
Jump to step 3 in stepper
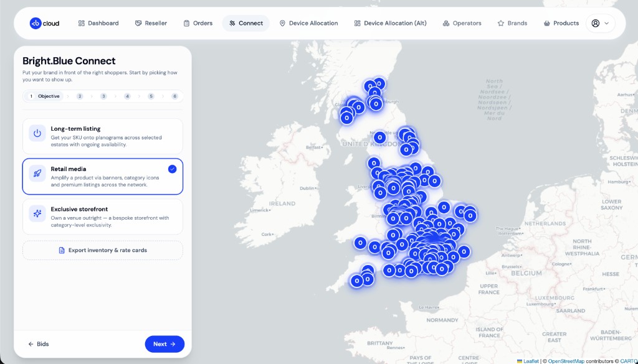click(103, 96)
